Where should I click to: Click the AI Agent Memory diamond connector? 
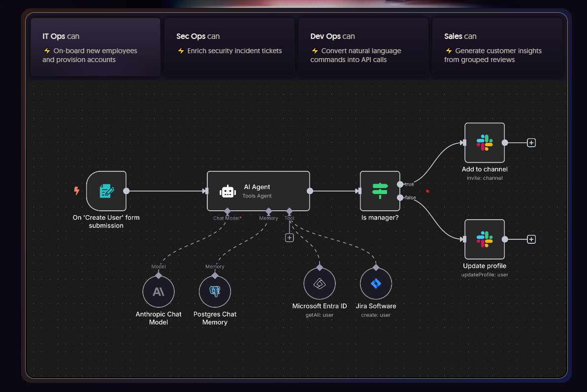(x=268, y=211)
